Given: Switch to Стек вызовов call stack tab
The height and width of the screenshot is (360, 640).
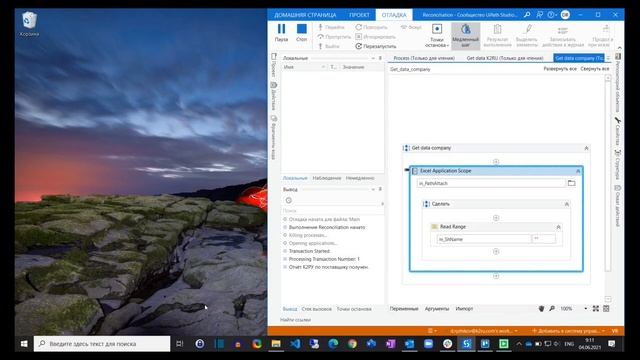Looking at the screenshot, I should point(316,309).
